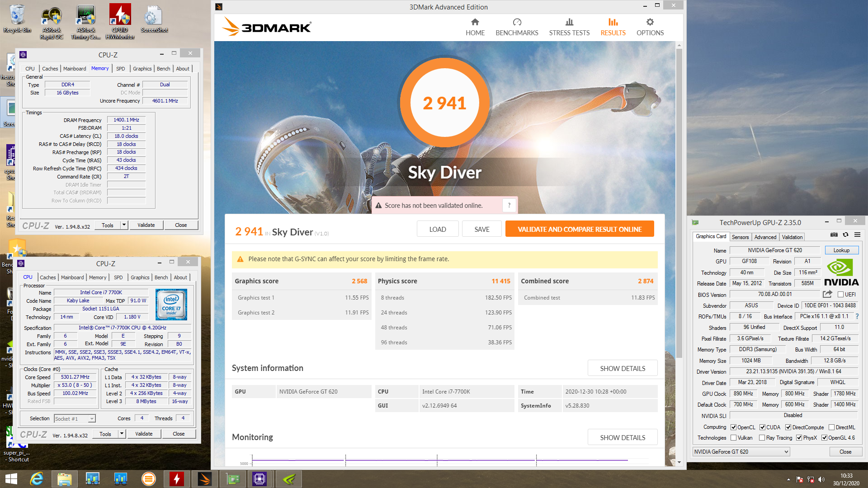The width and height of the screenshot is (868, 488).
Task: Open the ASRock Rapid OC desktop shortcut
Action: [52, 23]
